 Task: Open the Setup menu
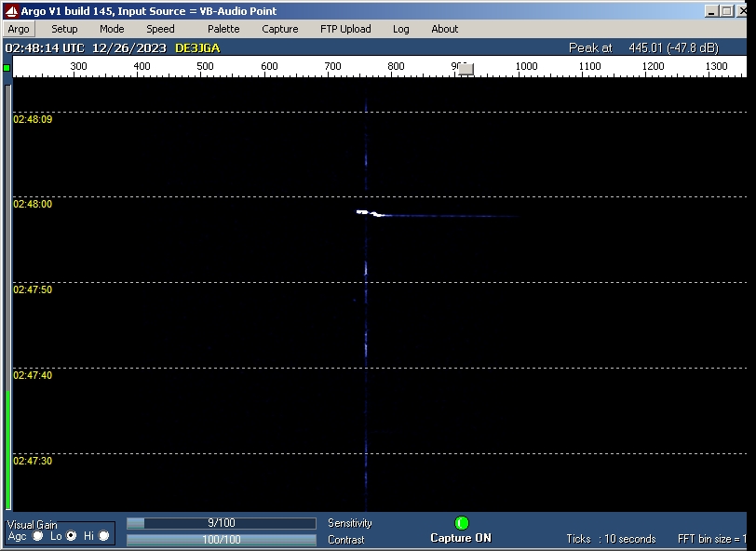pyautogui.click(x=64, y=29)
